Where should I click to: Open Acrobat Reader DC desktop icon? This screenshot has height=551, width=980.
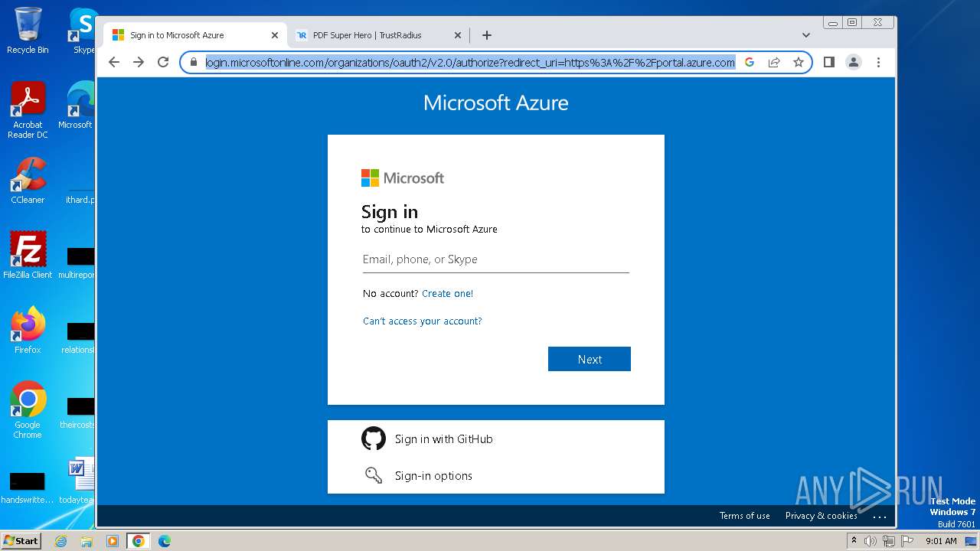coord(28,110)
